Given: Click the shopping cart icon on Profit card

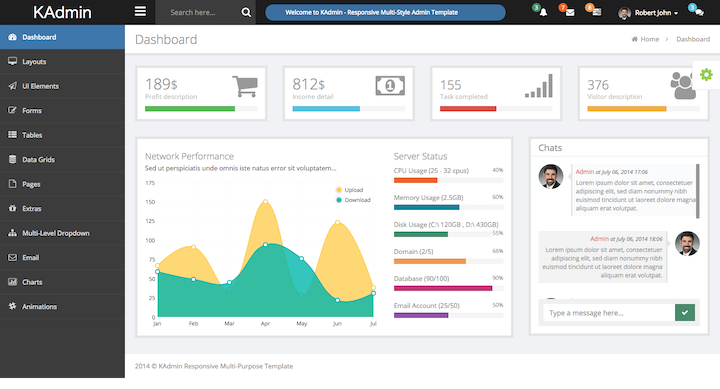Looking at the screenshot, I should [x=245, y=86].
